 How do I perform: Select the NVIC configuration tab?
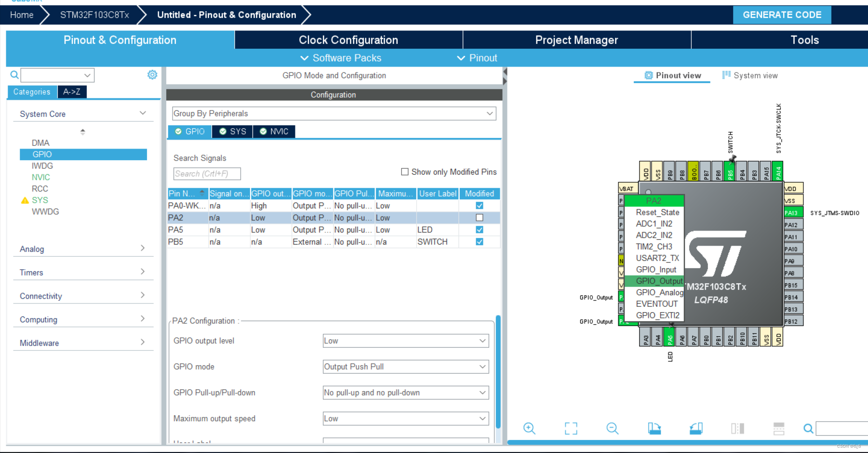tap(274, 131)
